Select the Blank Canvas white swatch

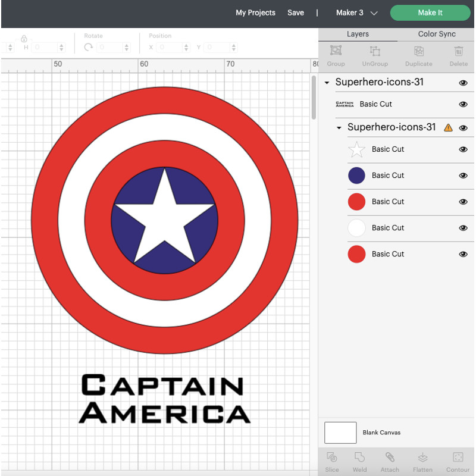340,433
